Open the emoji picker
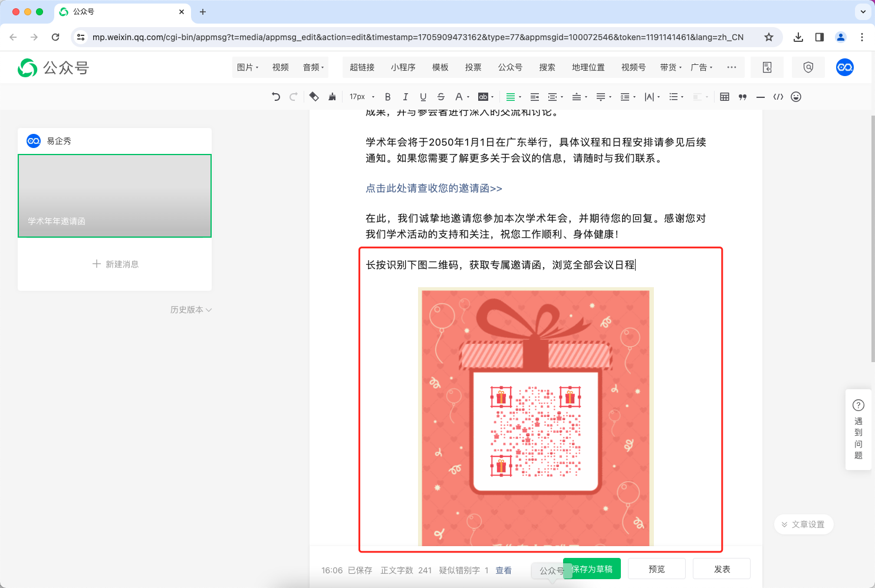 [796, 97]
